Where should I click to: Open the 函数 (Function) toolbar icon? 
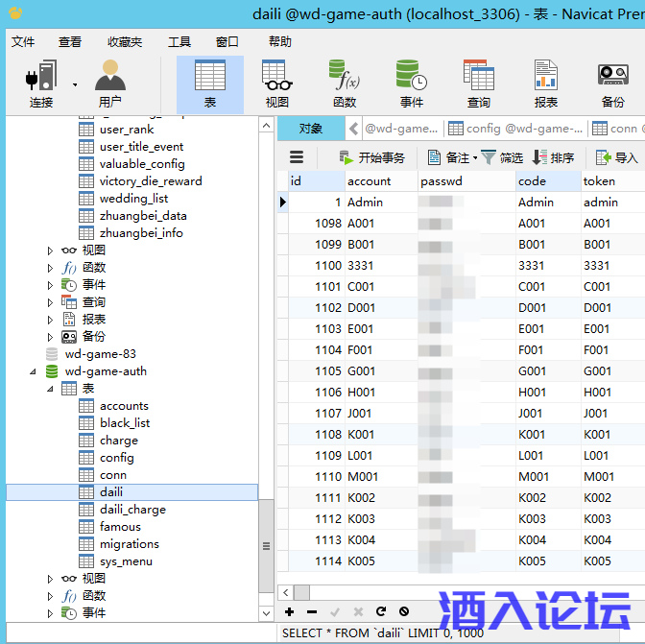[344, 83]
